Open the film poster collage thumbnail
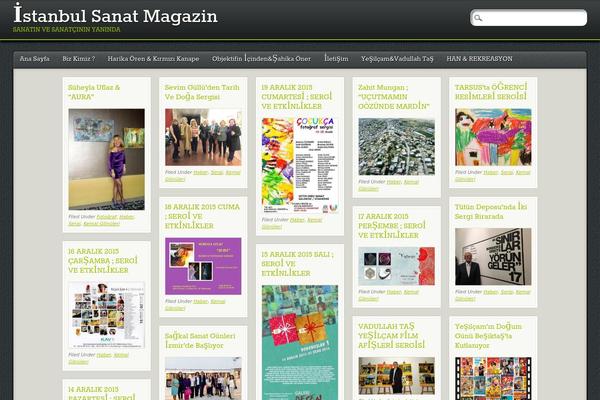 [493, 379]
